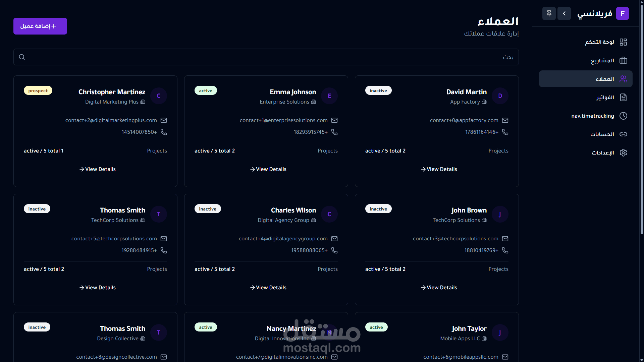Toggle the sidebar pin icon
This screenshot has width=644, height=362.
[x=549, y=13]
